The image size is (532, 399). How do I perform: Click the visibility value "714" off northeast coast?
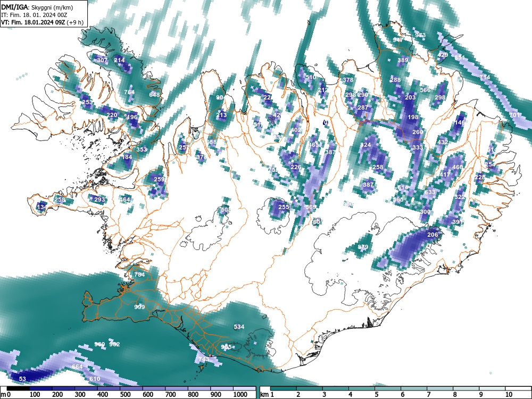point(485,77)
